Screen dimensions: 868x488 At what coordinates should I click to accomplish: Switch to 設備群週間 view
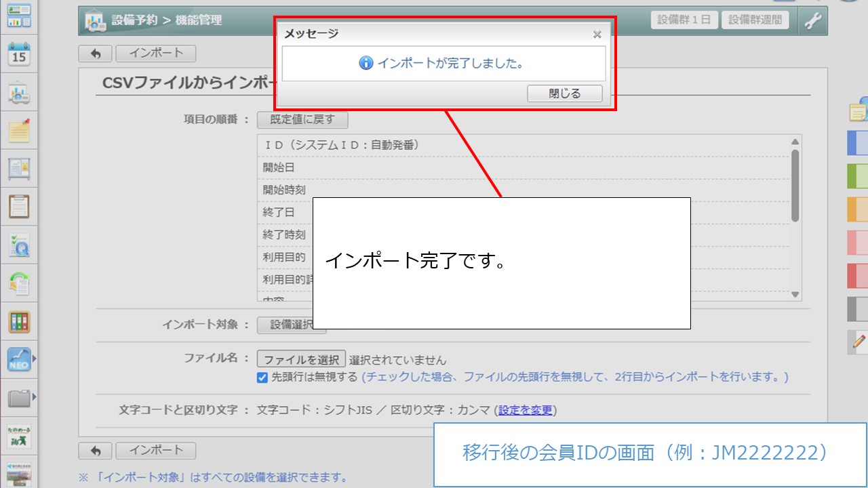(x=755, y=20)
